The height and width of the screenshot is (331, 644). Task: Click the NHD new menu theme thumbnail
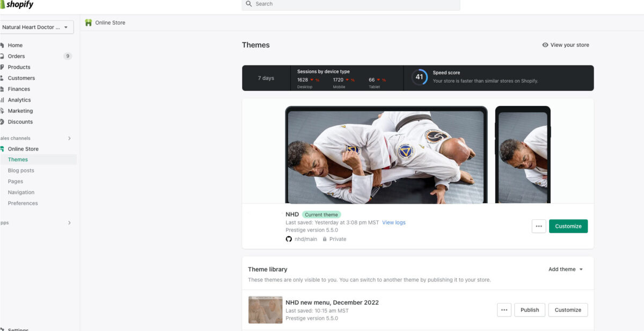click(x=265, y=310)
